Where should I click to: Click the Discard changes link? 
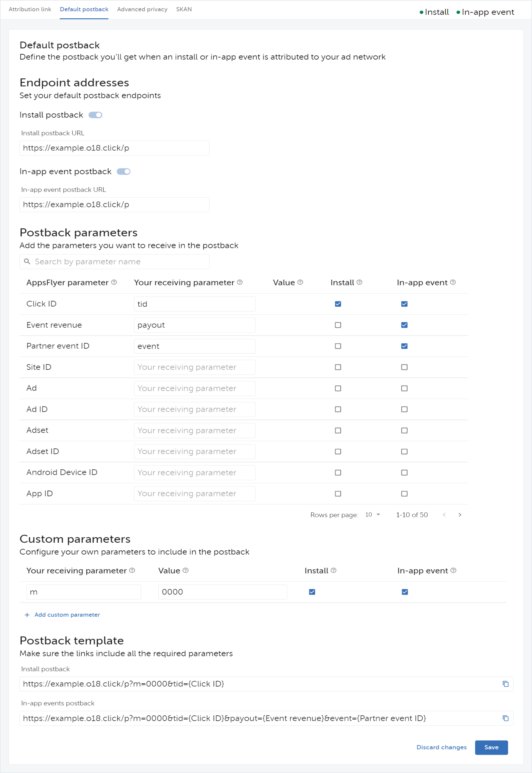coord(441,747)
